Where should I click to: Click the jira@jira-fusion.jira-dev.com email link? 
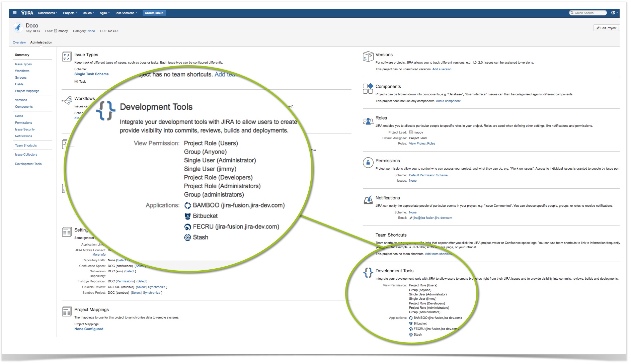coord(432,218)
